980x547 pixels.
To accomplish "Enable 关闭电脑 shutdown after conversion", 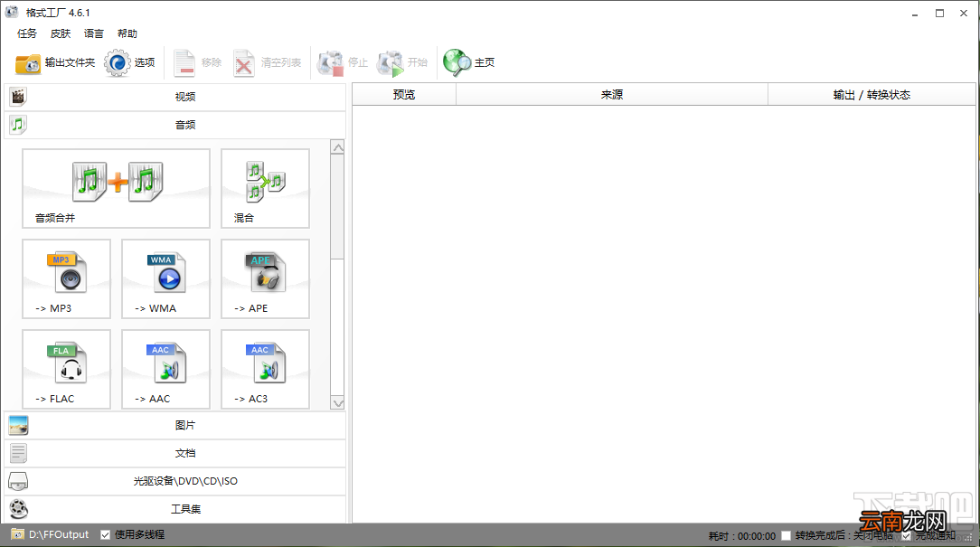I will pos(787,536).
